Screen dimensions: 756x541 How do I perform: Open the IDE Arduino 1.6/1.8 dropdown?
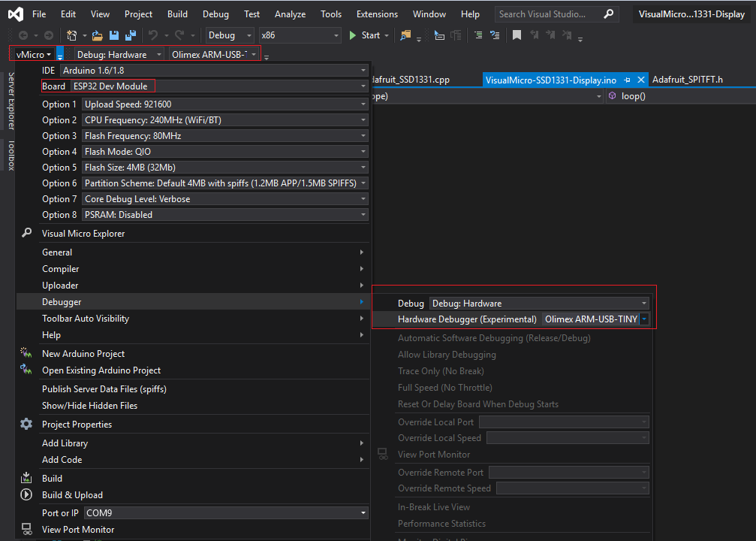[x=214, y=71]
